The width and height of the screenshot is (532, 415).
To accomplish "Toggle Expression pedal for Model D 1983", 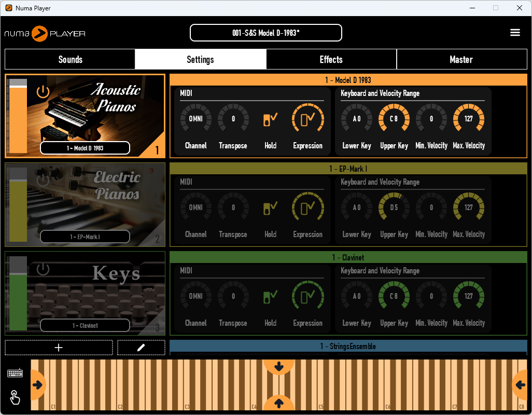I will [x=307, y=119].
